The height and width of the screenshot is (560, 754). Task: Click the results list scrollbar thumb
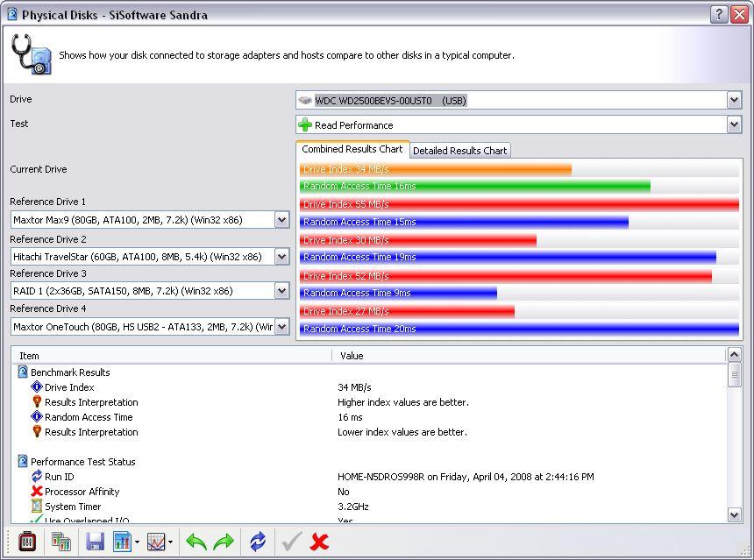tap(734, 375)
